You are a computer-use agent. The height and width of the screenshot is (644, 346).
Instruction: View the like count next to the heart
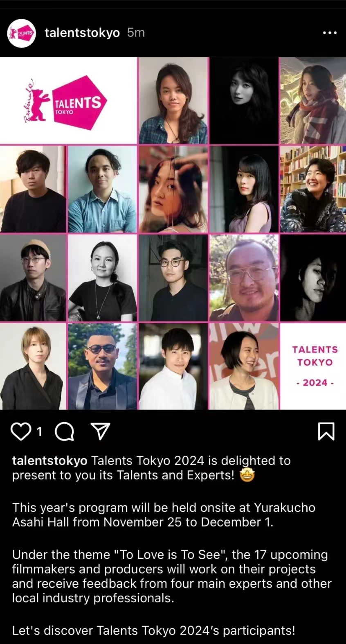(39, 432)
